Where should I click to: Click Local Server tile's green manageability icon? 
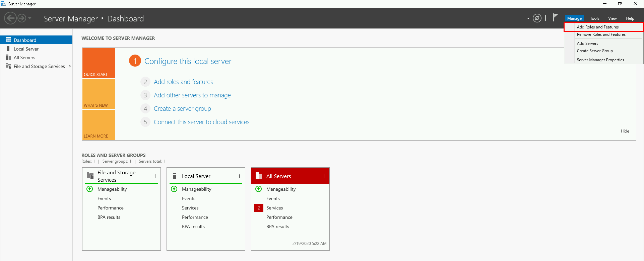[174, 189]
